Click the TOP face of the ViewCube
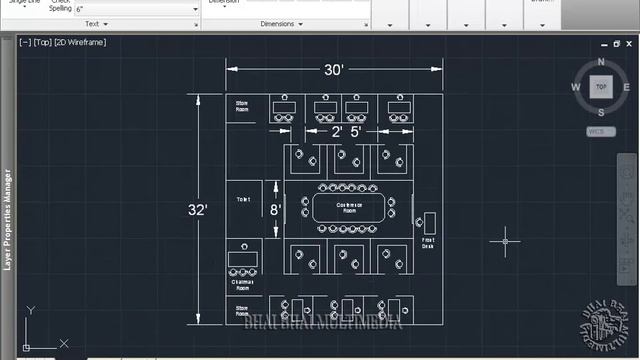The width and height of the screenshot is (640, 360). click(x=601, y=87)
